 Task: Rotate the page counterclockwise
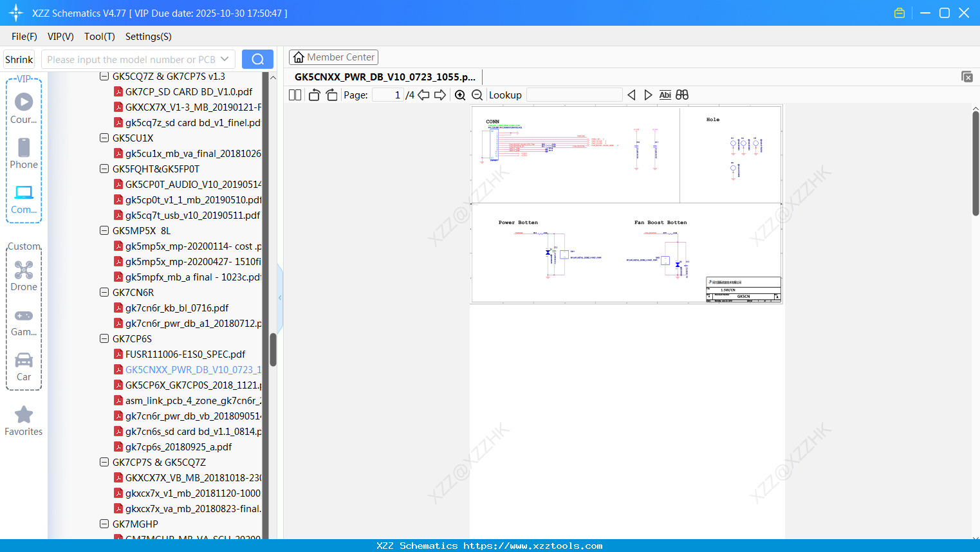pos(315,95)
